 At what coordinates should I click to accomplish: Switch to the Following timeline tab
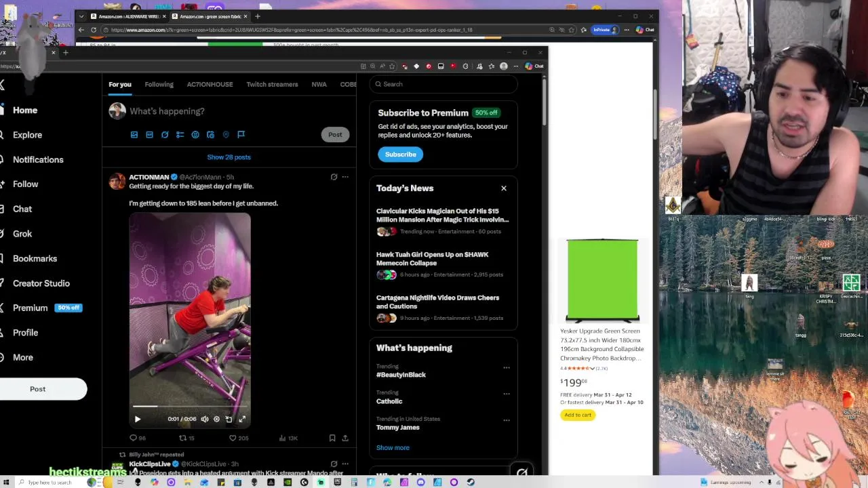coord(159,84)
